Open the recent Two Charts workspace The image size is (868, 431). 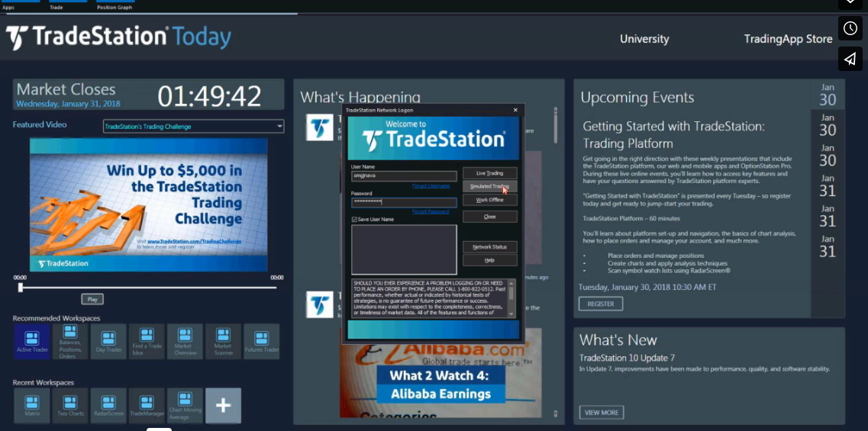tap(70, 406)
